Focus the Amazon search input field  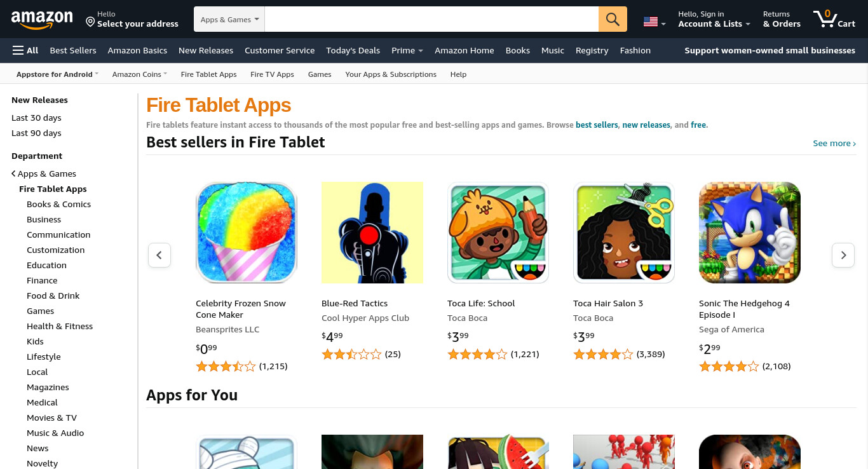click(x=431, y=19)
